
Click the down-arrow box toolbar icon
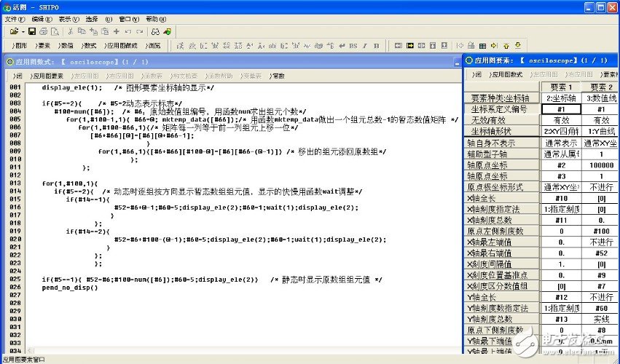point(433,46)
